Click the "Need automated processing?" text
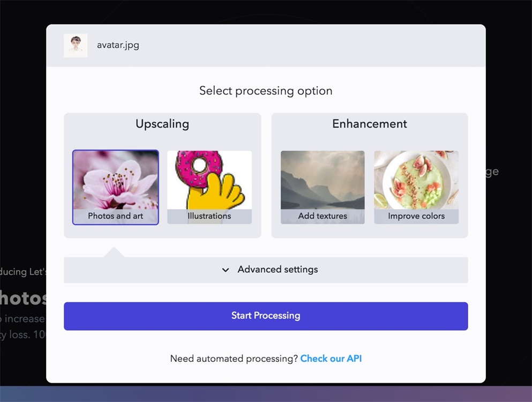 tap(234, 359)
